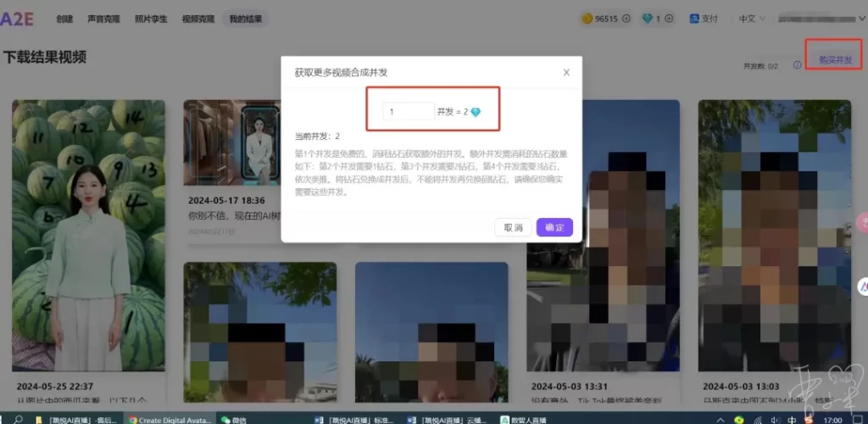Viewport: 868px width, 424px height.
Task: Open 数智人直播 app from taskbar
Action: click(523, 420)
